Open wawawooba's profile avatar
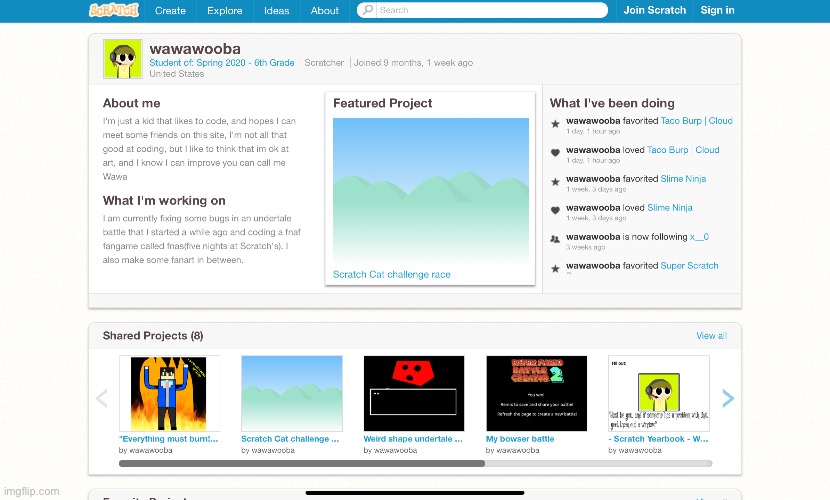 (x=123, y=59)
